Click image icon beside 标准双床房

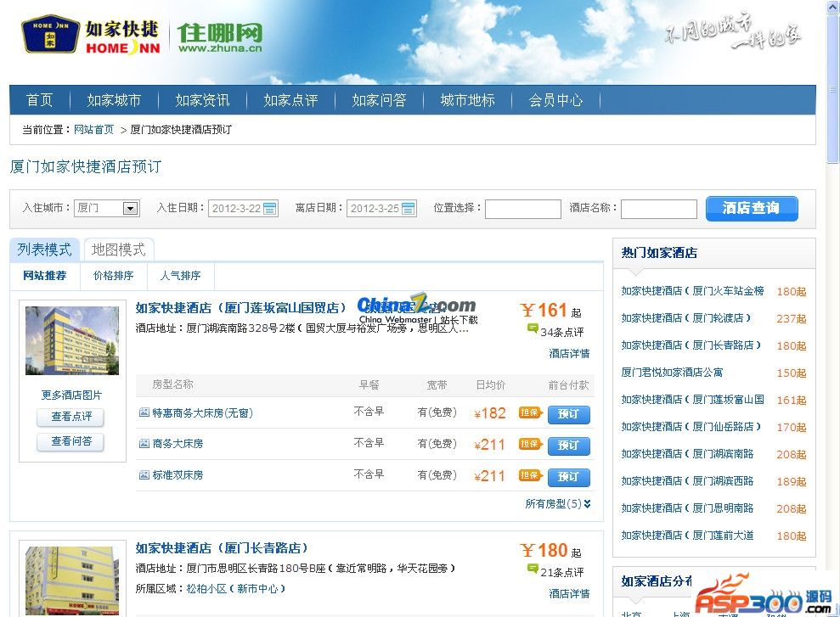click(144, 474)
